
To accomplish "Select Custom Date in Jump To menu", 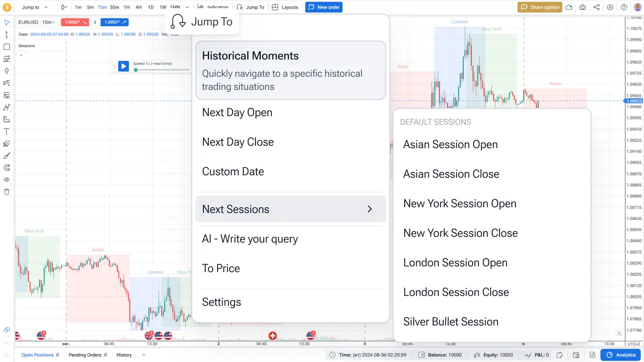I will click(x=233, y=172).
